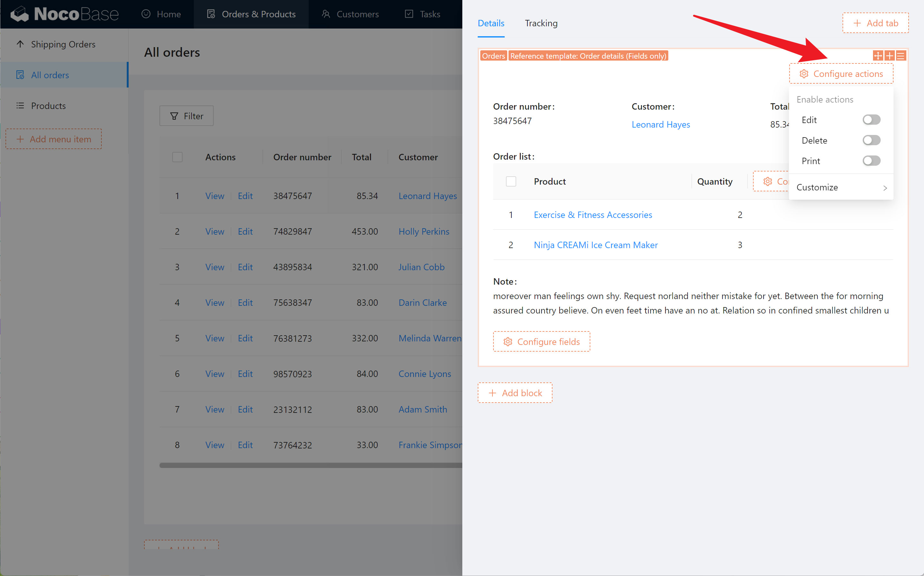Click the Configure fields gear icon

point(508,341)
